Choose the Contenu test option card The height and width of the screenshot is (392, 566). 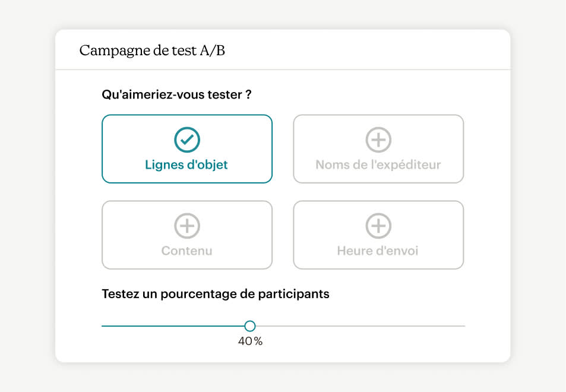[187, 235]
